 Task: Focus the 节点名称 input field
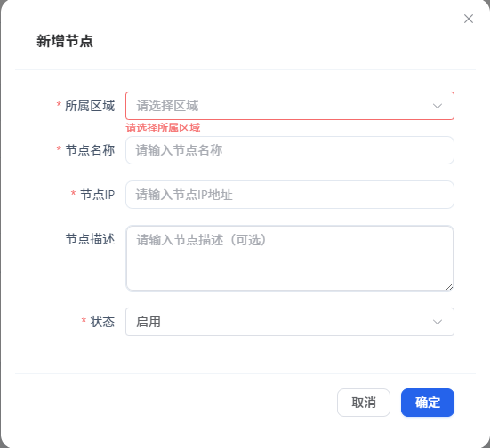290,150
